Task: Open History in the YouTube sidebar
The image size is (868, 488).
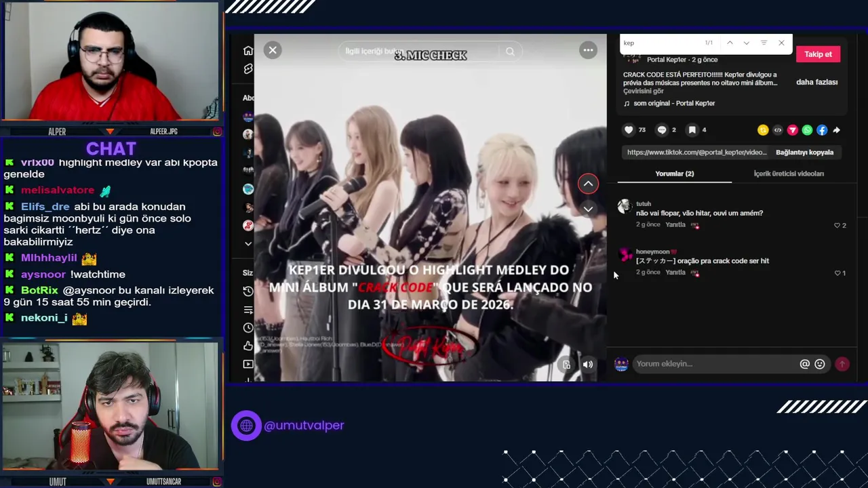Action: click(x=248, y=291)
